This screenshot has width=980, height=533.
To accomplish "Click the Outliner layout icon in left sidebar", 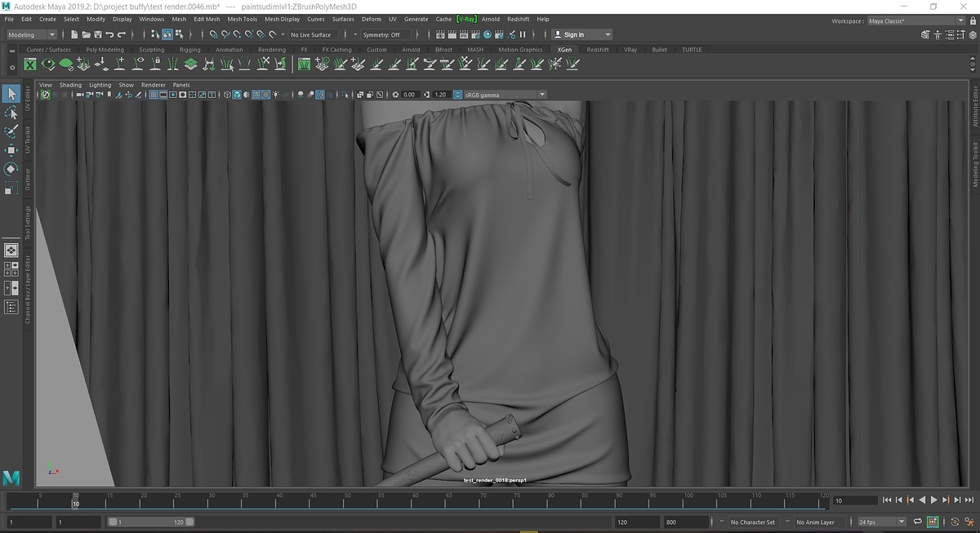I will point(11,307).
